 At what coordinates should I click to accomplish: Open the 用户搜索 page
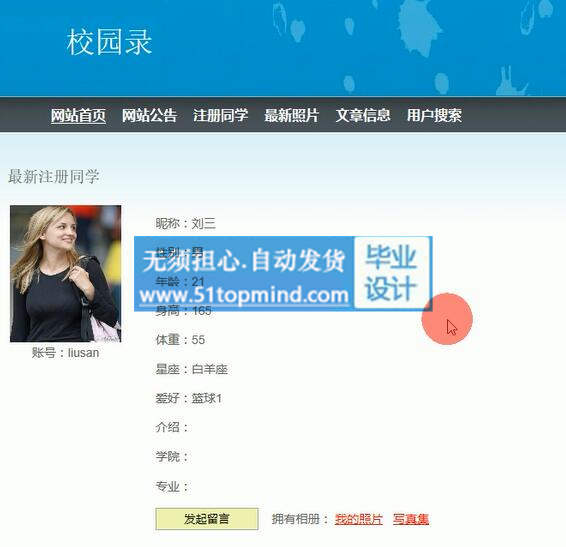tap(434, 116)
